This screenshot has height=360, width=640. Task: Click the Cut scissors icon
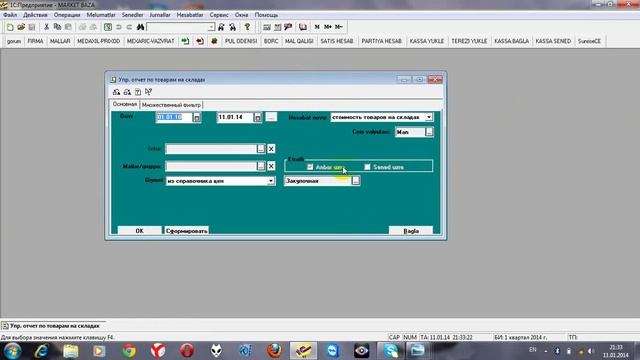(x=47, y=27)
